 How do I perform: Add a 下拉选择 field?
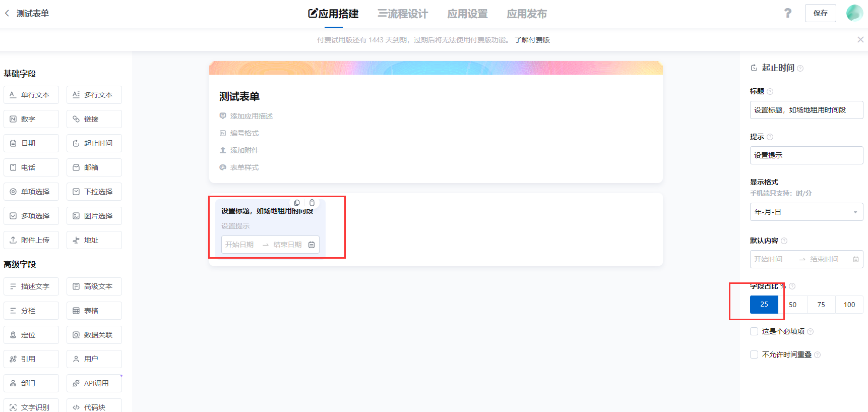94,192
